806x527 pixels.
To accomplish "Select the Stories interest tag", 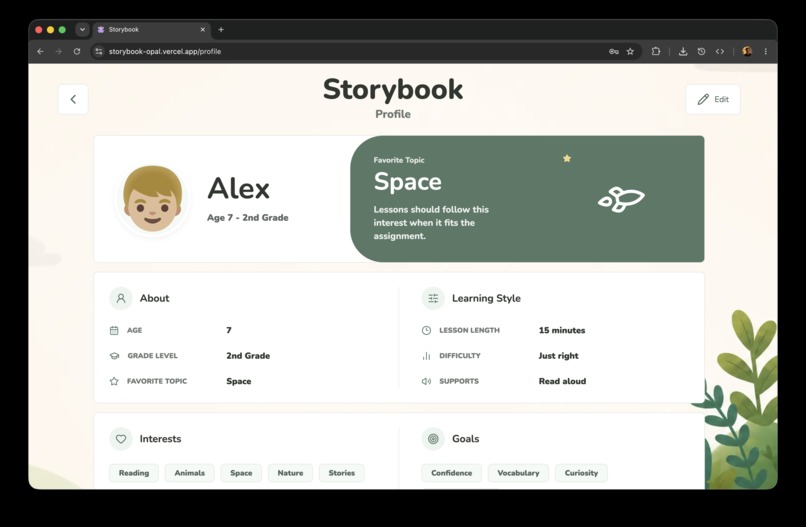I will tap(342, 473).
